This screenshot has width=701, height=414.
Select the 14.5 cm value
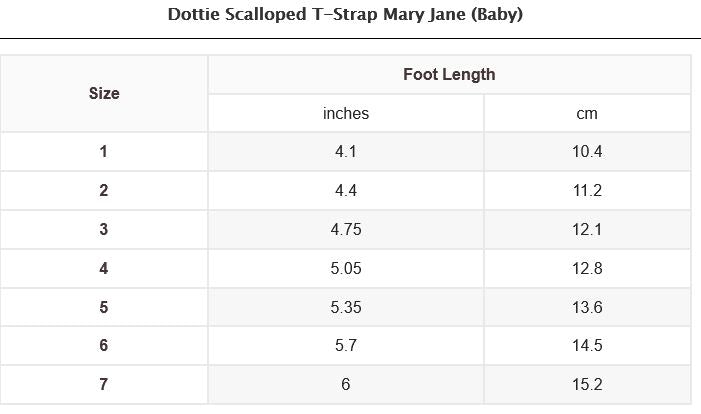pyautogui.click(x=587, y=345)
